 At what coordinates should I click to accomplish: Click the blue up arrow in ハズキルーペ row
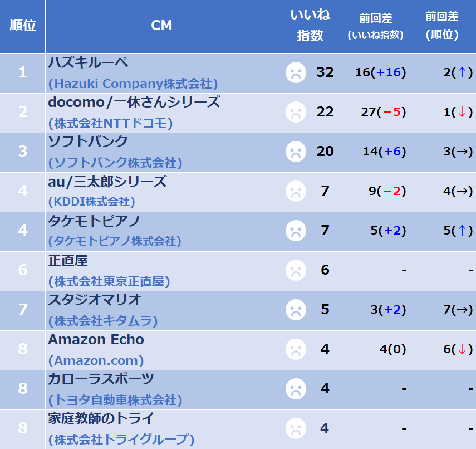pos(462,72)
